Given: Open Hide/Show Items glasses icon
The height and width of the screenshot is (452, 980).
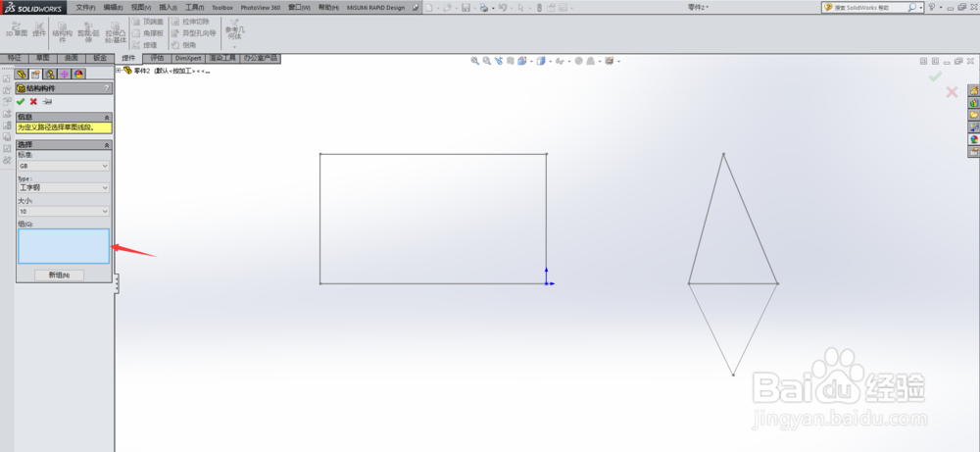Looking at the screenshot, I should [x=560, y=61].
